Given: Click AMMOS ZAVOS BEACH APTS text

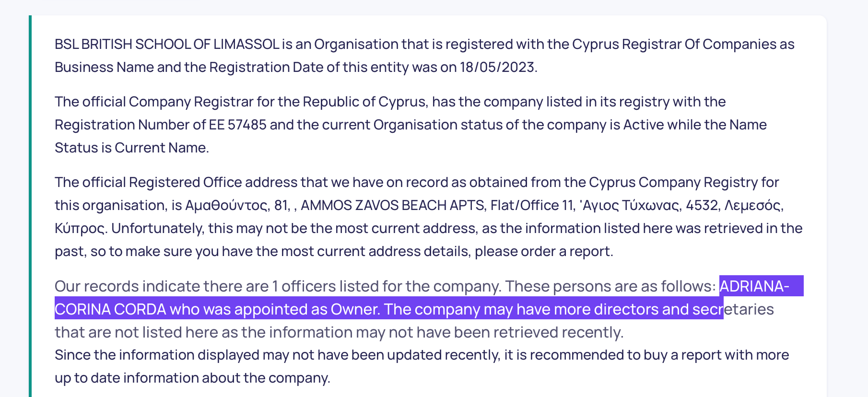Looking at the screenshot, I should tap(392, 205).
